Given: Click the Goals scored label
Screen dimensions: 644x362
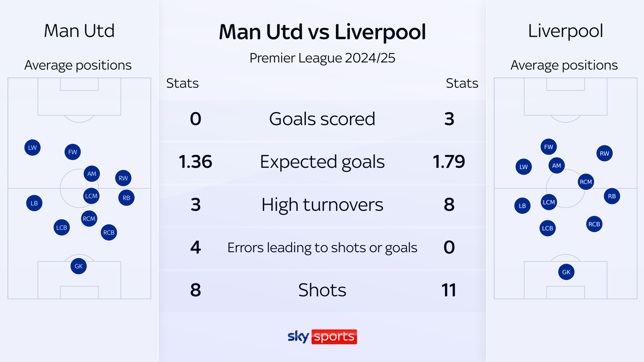Looking at the screenshot, I should click(322, 119).
